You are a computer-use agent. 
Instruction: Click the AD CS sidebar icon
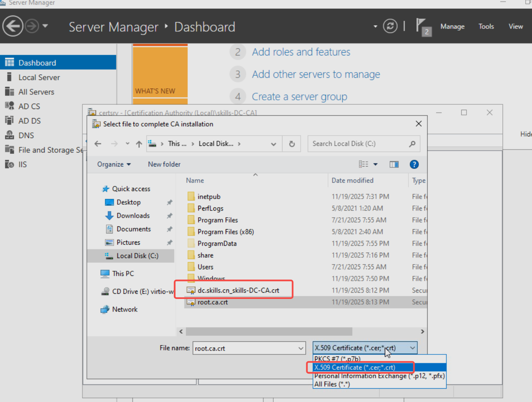tap(9, 106)
